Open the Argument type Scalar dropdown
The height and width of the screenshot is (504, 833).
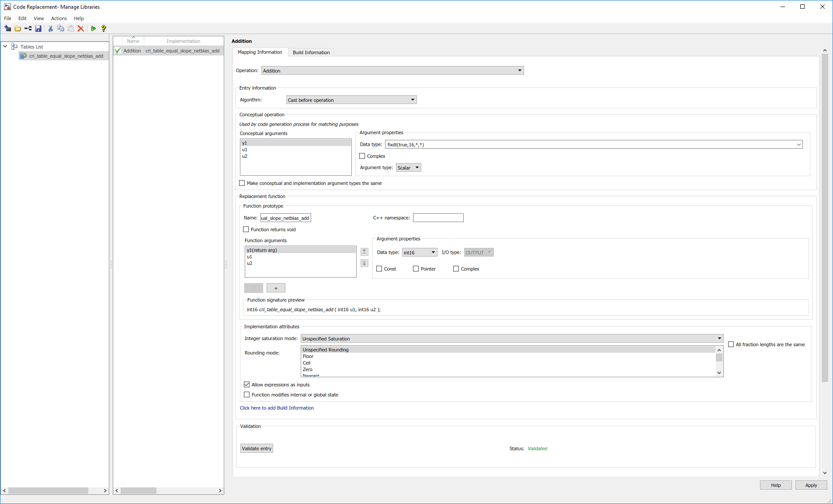tap(408, 168)
